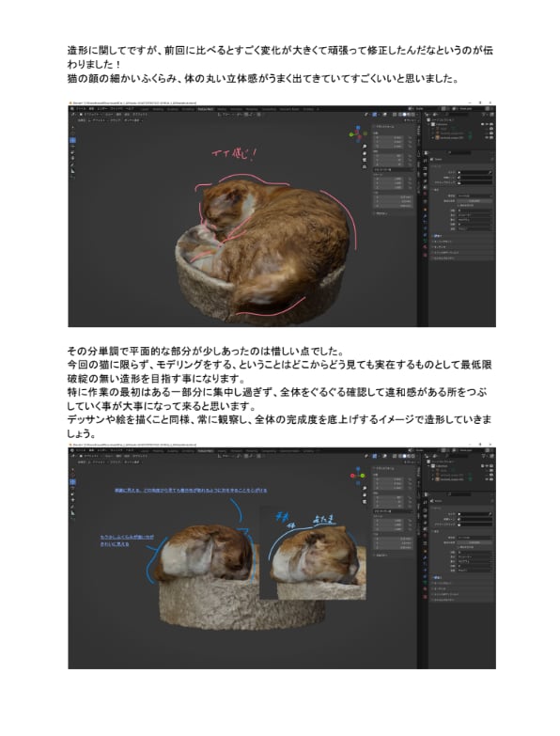The image size is (560, 736).
Task: Select the Annotate tool in upper Blender screenshot
Action: [x=72, y=164]
